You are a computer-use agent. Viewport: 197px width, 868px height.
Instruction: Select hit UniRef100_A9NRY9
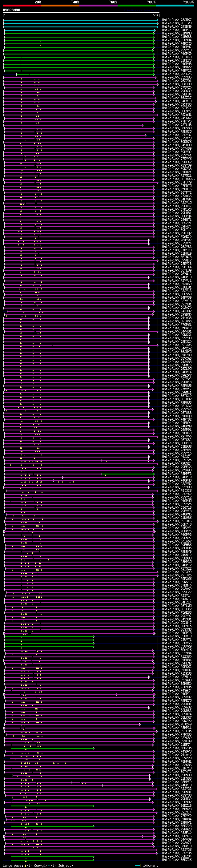[177, 552]
